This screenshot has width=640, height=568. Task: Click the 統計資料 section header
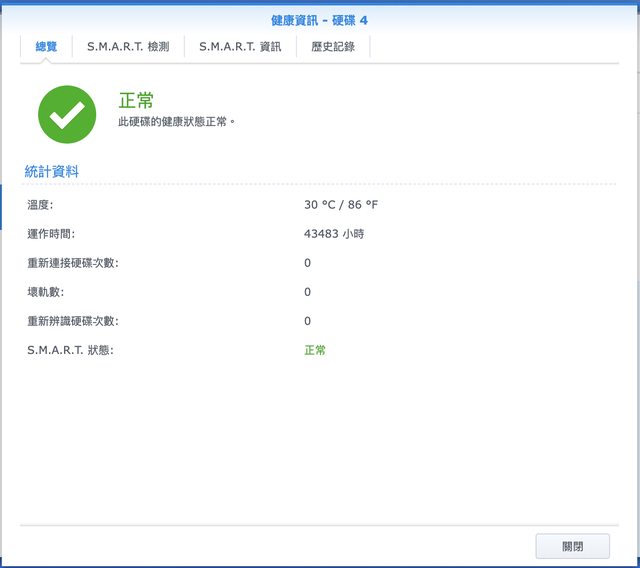tap(52, 171)
